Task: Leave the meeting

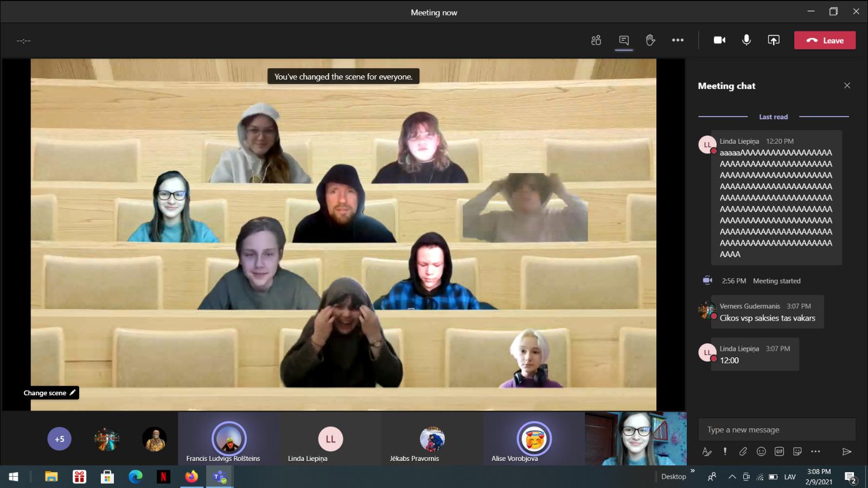Action: point(825,40)
